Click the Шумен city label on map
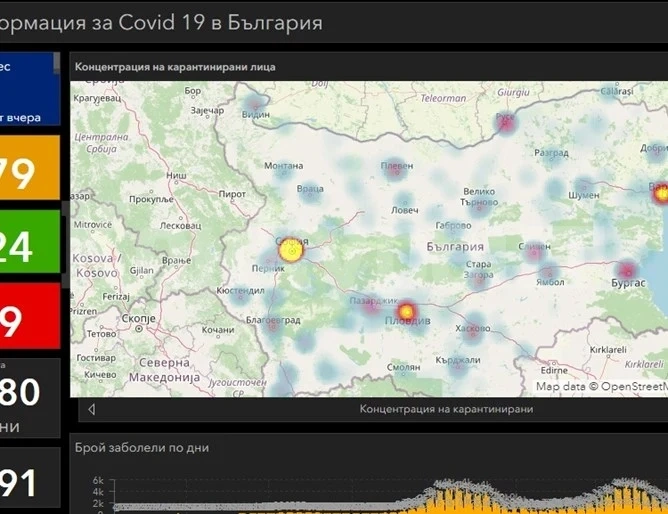The image size is (668, 514). (584, 195)
